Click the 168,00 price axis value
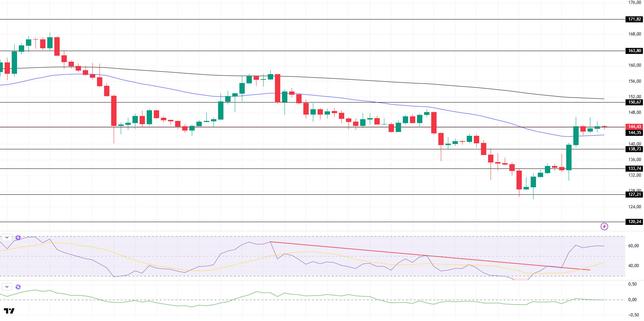644x321 pixels. point(634,34)
